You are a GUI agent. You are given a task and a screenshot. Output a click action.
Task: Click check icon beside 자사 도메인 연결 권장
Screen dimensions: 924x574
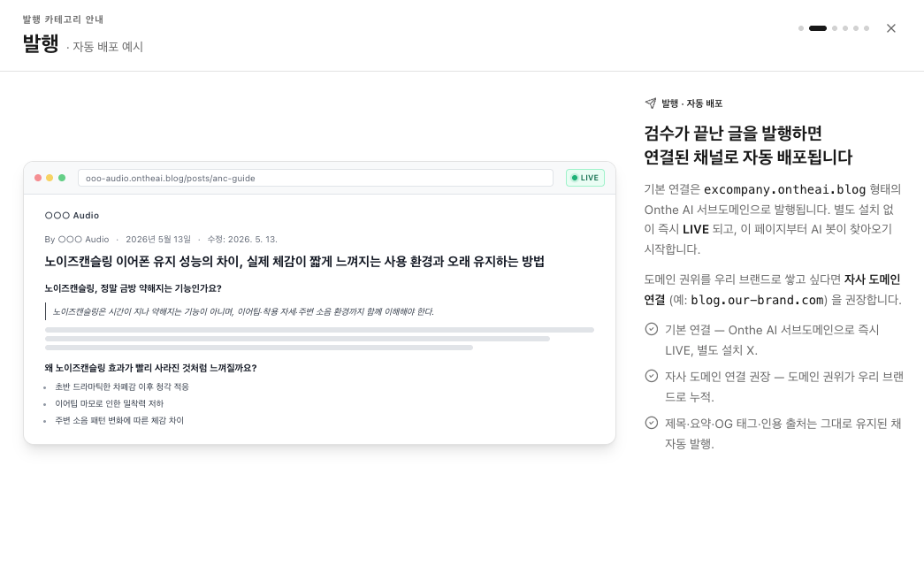tap(651, 376)
